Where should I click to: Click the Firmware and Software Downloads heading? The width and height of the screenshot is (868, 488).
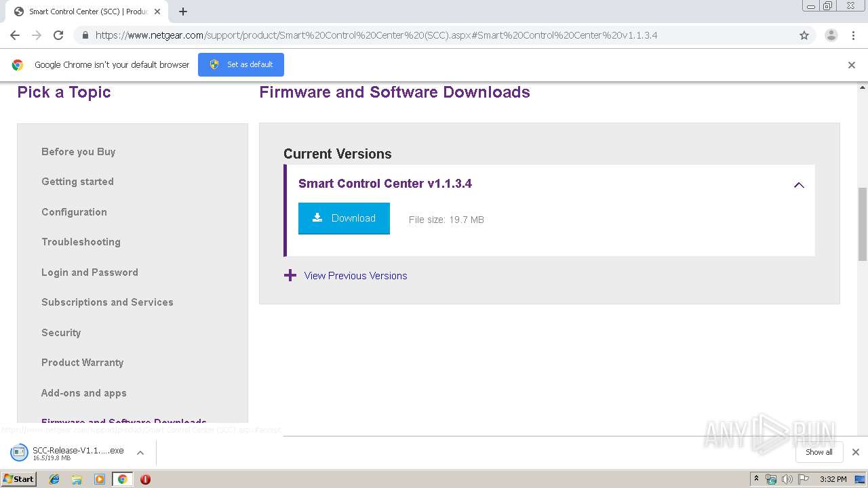coord(395,92)
